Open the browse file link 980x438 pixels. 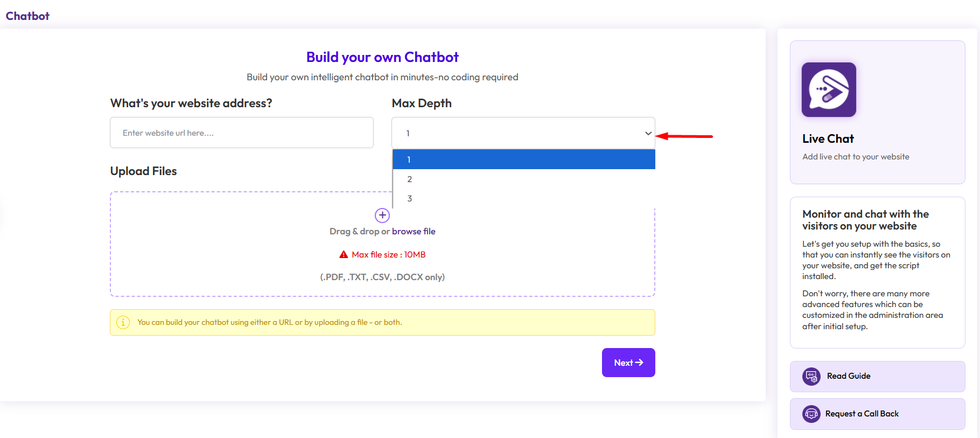coord(414,232)
